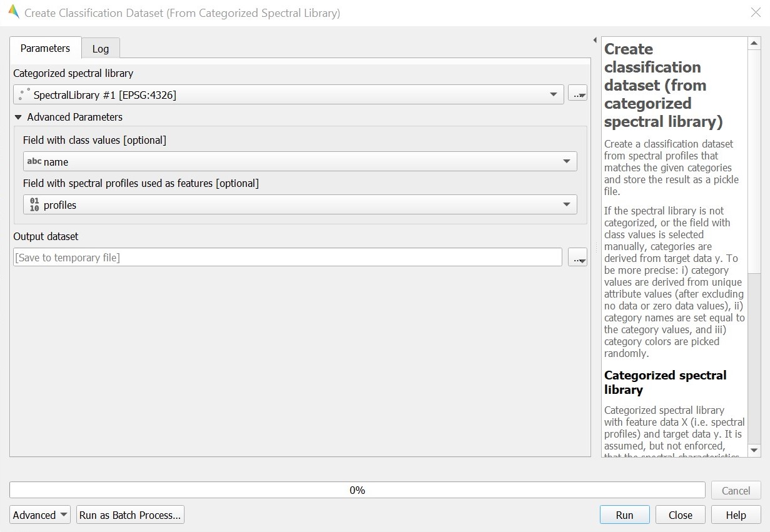Click Run as Batch Process button
Screen dimensions: 770x532
pos(130,515)
